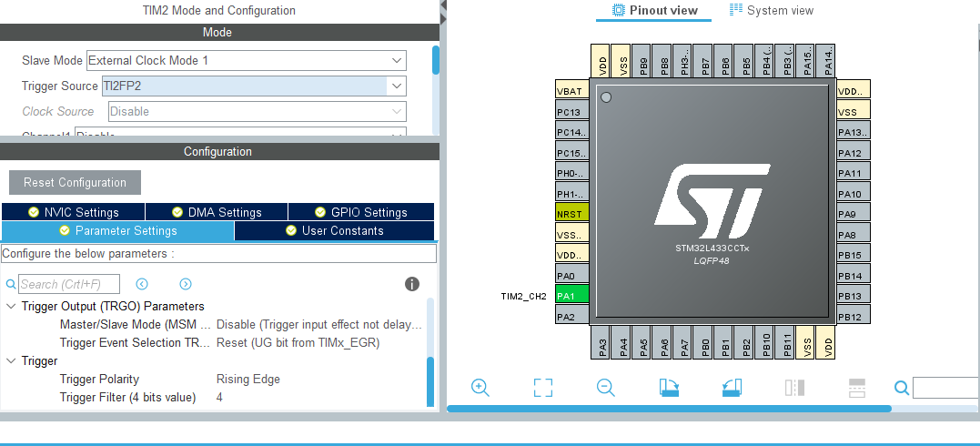This screenshot has width=980, height=446.
Task: Go to next search result arrow
Action: click(x=186, y=284)
